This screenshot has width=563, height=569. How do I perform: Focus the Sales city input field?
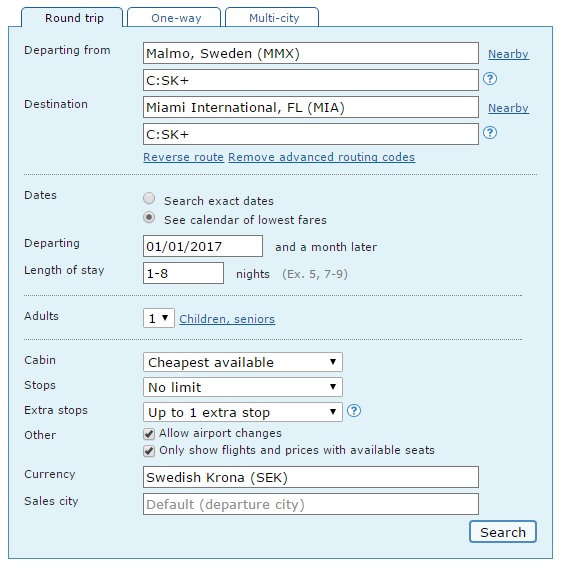coord(311,504)
